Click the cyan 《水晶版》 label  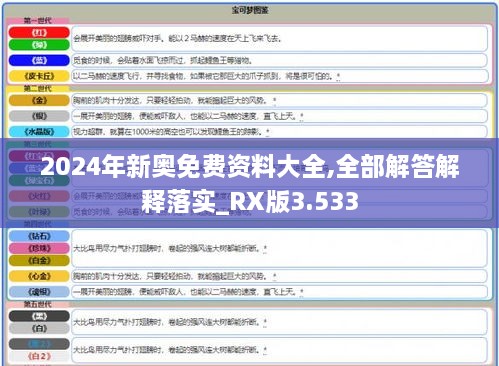click(39, 132)
